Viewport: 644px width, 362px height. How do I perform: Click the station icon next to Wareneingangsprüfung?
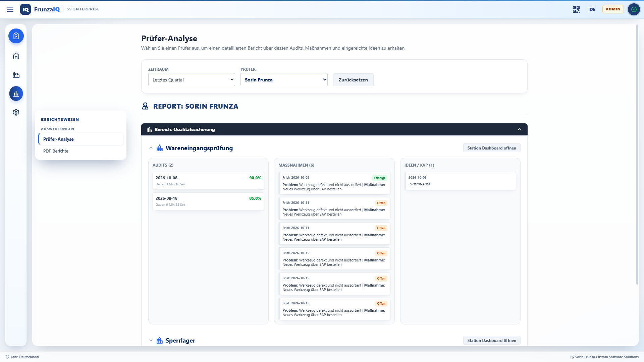(160, 148)
